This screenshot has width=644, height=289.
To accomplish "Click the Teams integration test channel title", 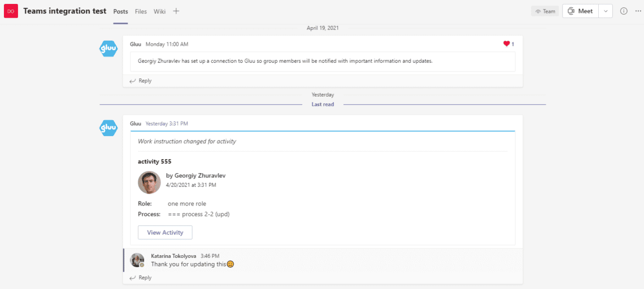I will 64,11.
